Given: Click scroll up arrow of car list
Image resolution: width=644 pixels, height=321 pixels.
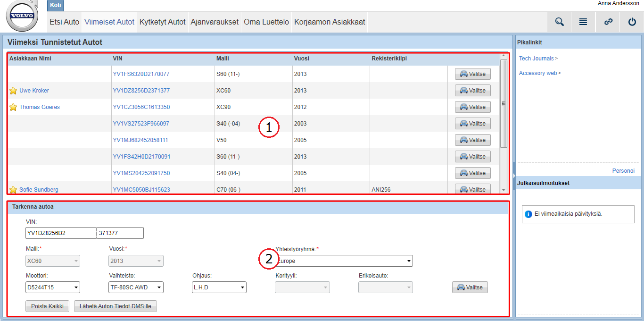Looking at the screenshot, I should (504, 56).
